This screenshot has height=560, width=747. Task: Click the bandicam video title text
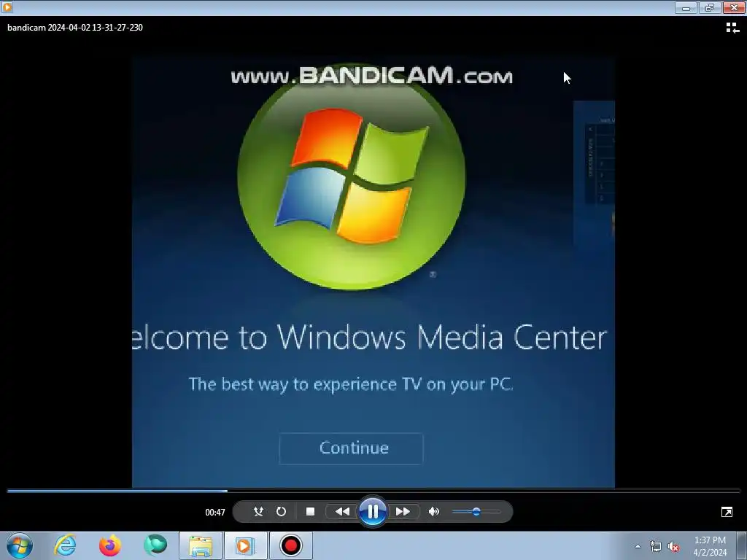click(x=75, y=28)
